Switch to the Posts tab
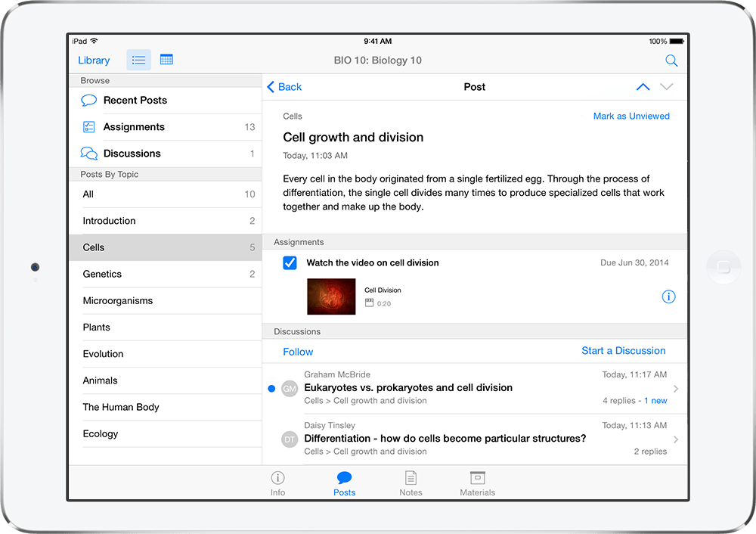 click(344, 483)
